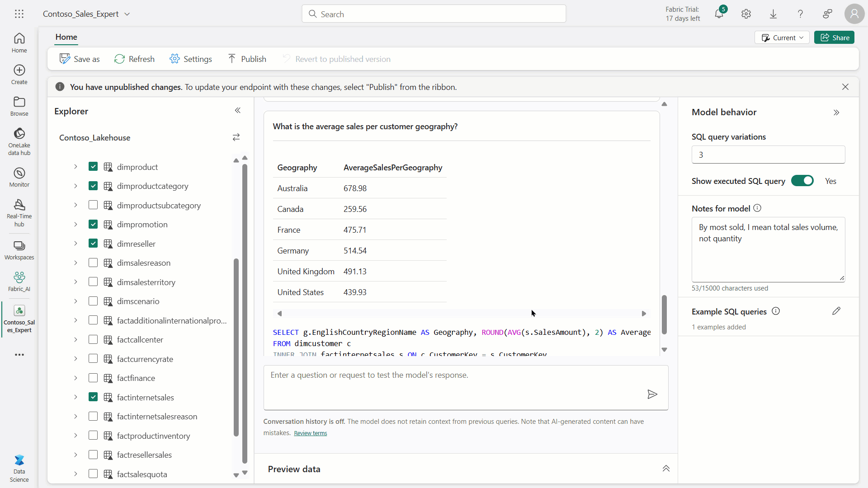Click Save as in ribbon
Image resolution: width=868 pixels, height=488 pixels.
[80, 59]
